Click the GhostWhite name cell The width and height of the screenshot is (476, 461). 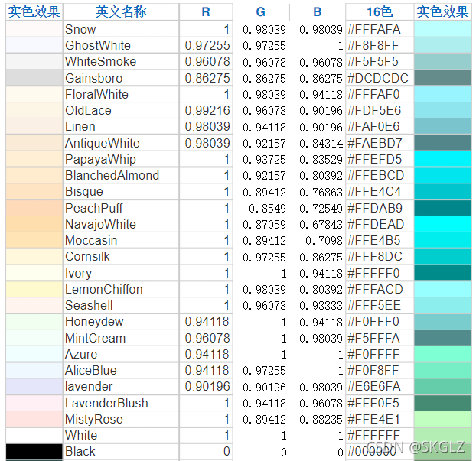click(x=121, y=46)
